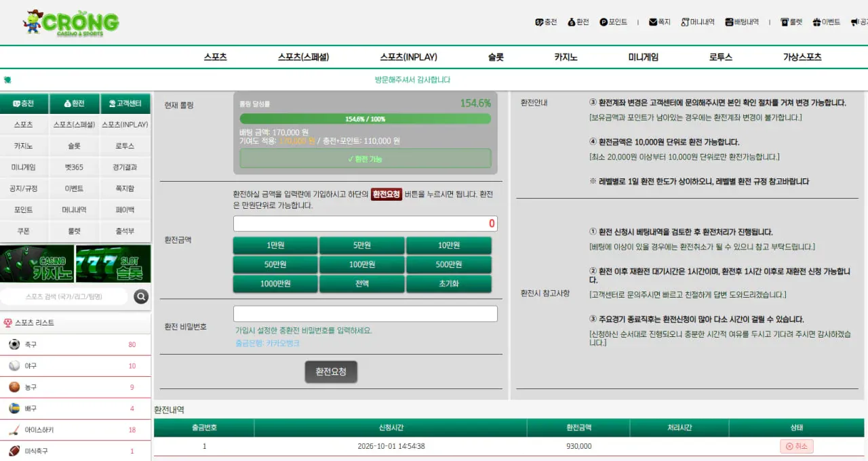
Task: Click the green 환전 sidebar button
Action: coord(74,104)
